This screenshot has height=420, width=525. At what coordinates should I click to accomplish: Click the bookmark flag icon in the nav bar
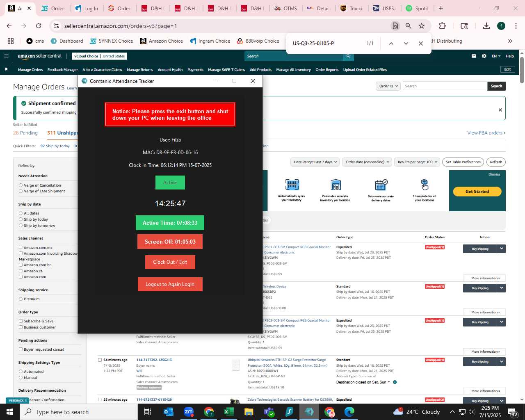[x=6, y=69]
